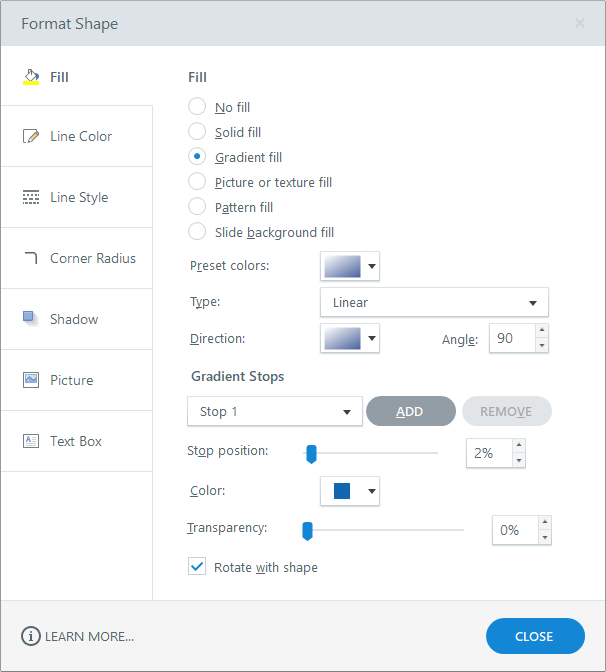Viewport: 606px width, 672px height.
Task: Open the Preset colors dropdown
Action: 350,266
